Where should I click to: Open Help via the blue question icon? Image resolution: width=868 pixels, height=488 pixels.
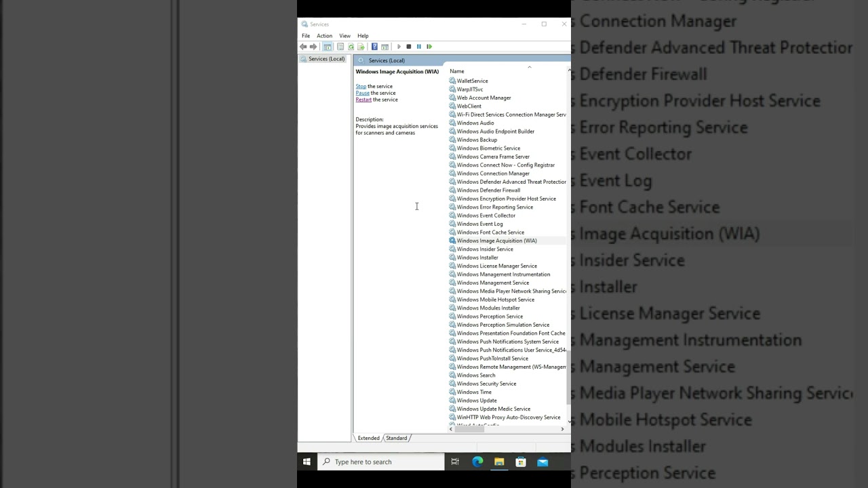click(x=374, y=47)
